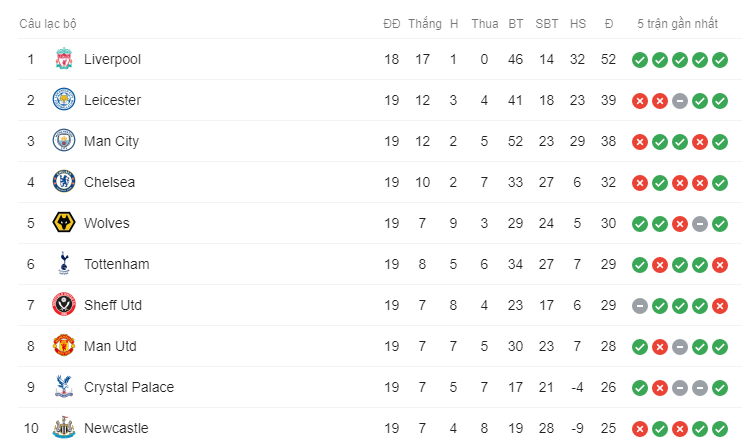Click the Chelsea club crest
Screen dimensions: 742x446
[x=64, y=182]
